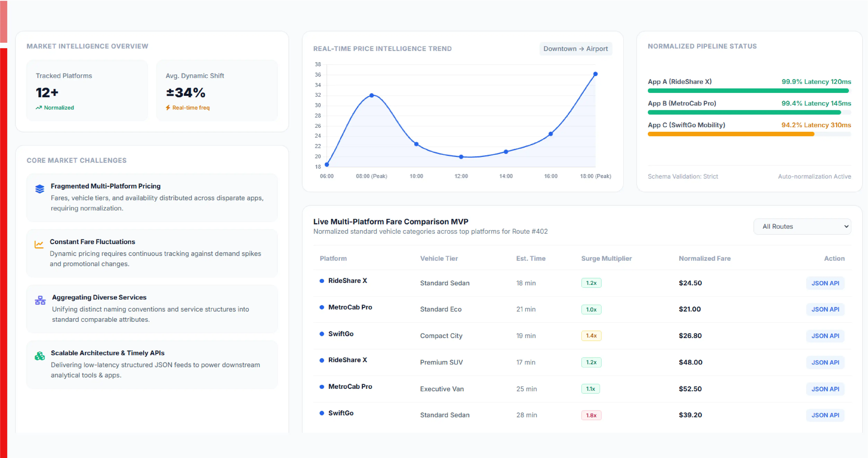Click the Avg. Dynamic Shift ±34% card
The height and width of the screenshot is (458, 868).
point(217,90)
